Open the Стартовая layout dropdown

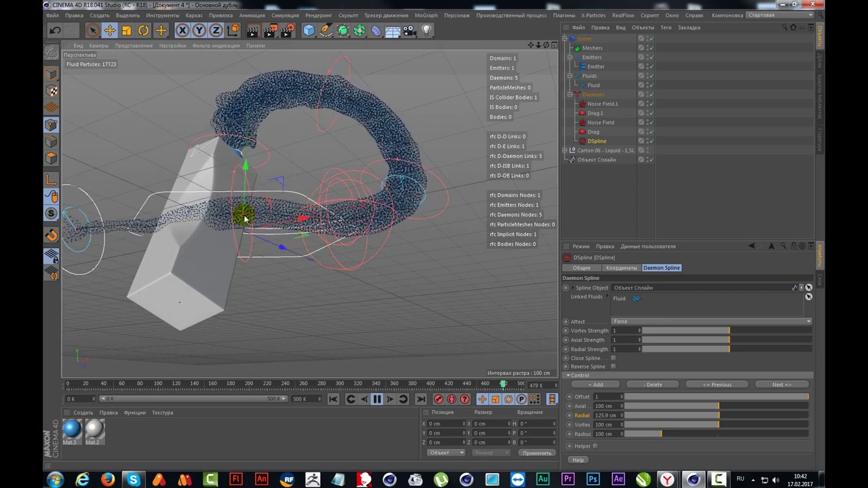click(x=780, y=15)
